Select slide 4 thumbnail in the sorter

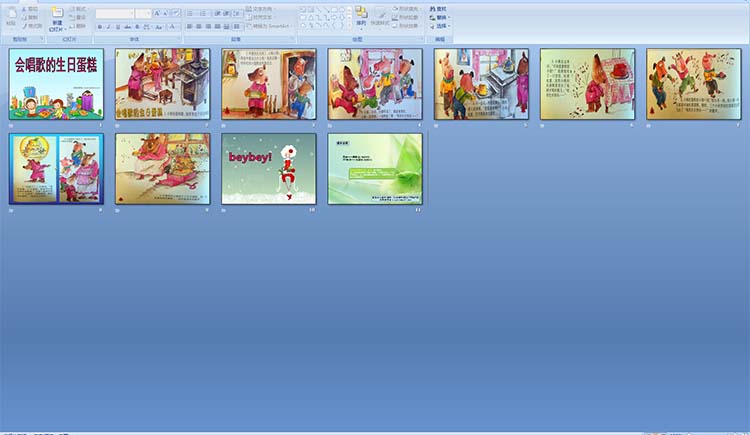pos(375,84)
